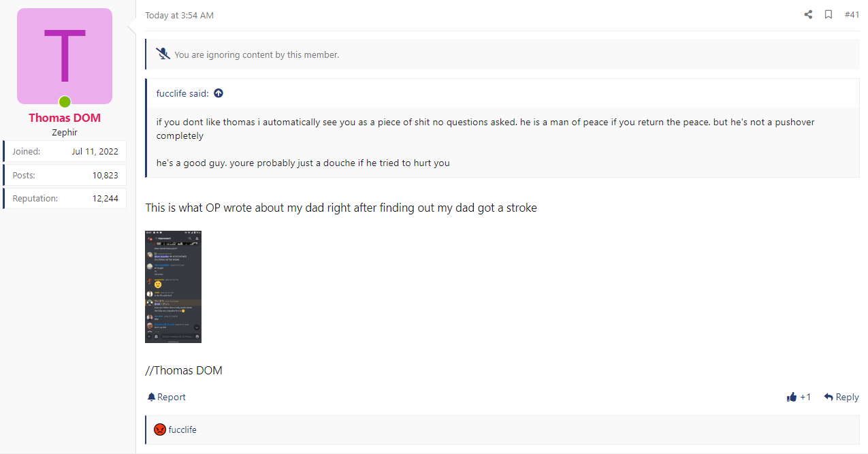The width and height of the screenshot is (868, 454).
Task: Click the up-arrow icon next to fucclife said
Action: (219, 93)
